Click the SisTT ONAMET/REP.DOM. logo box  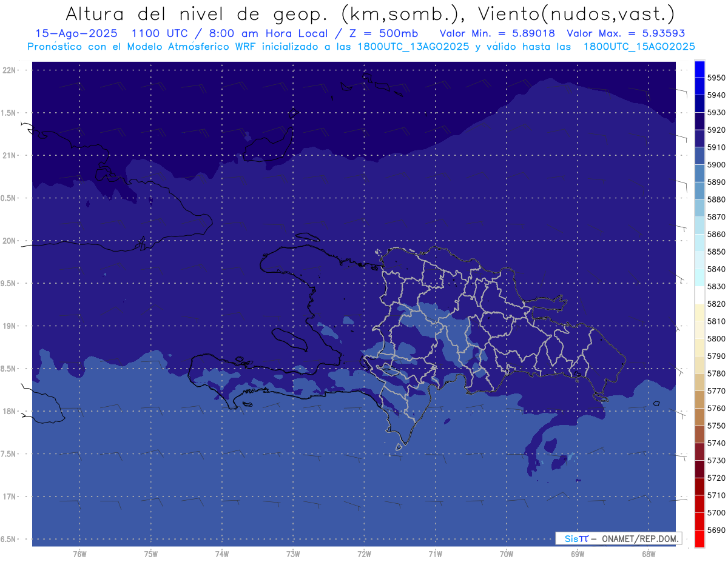[618, 538]
